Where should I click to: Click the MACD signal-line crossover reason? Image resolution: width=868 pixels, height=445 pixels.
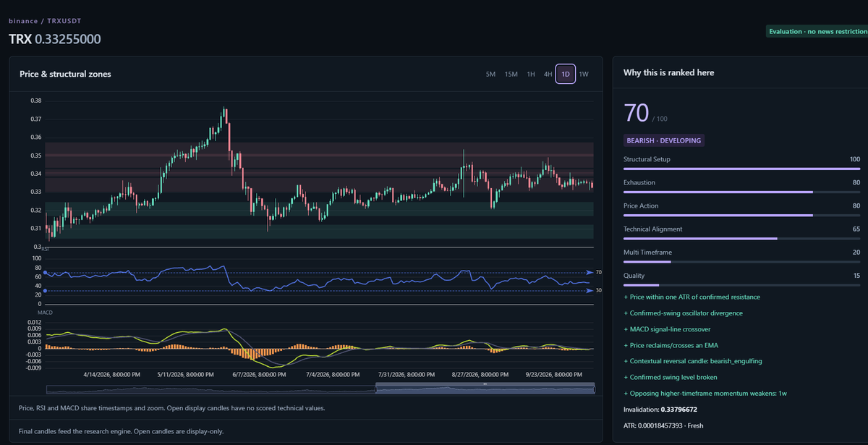(x=668, y=329)
